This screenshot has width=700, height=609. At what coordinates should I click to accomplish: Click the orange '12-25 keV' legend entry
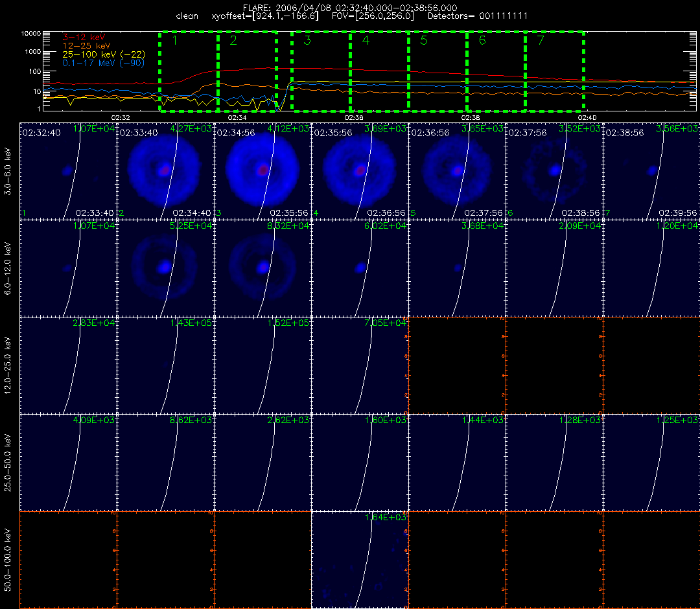point(86,45)
